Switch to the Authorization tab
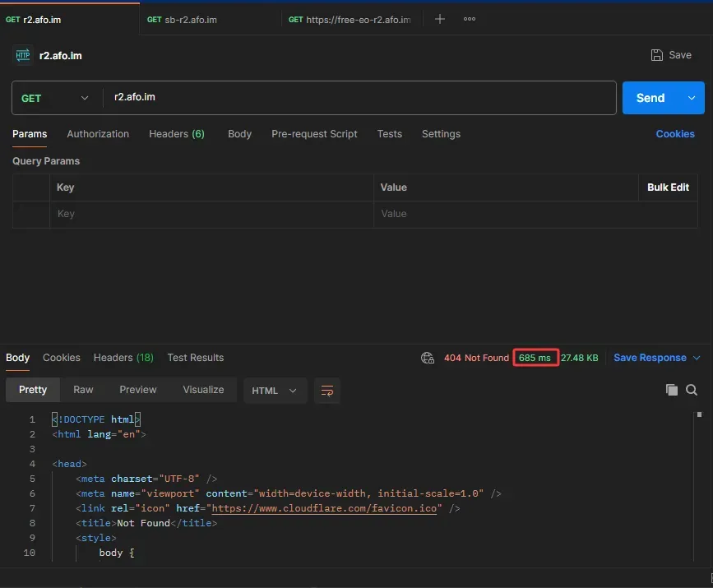 tap(98, 134)
